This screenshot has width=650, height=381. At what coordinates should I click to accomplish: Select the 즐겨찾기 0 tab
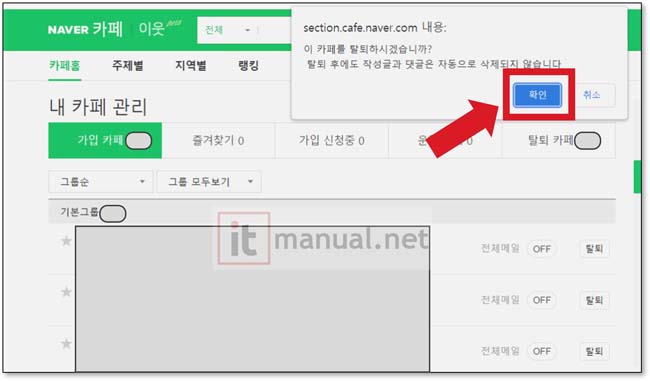pos(218,141)
